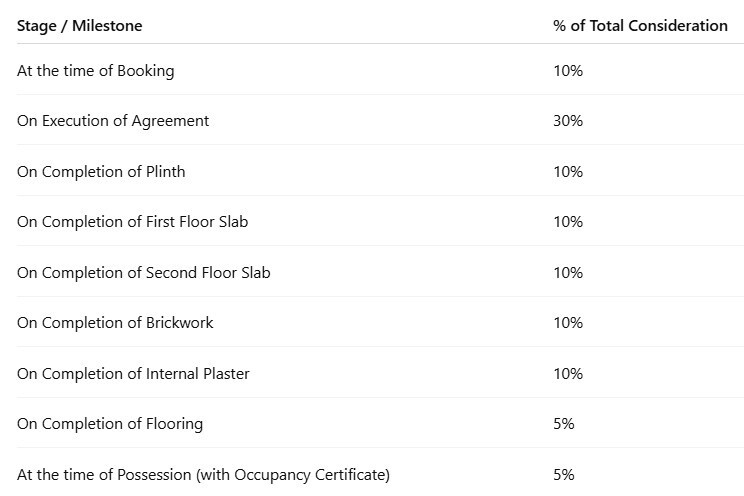The height and width of the screenshot is (496, 744).
Task: Click the 10% value for Booking
Action: coord(568,71)
